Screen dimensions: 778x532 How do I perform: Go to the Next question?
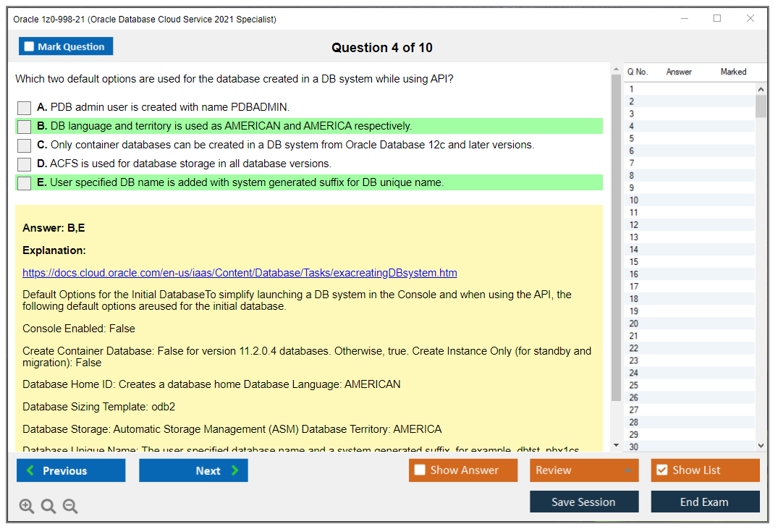click(193, 470)
